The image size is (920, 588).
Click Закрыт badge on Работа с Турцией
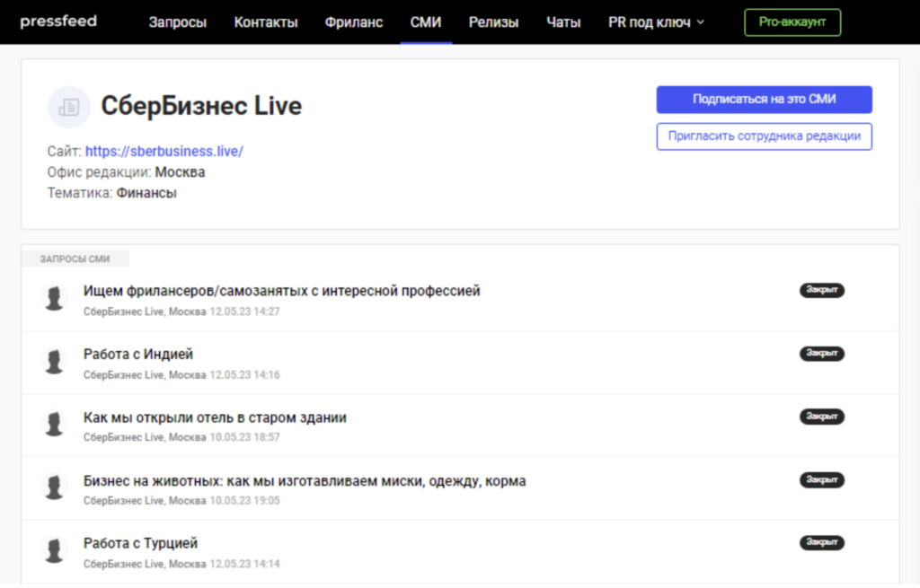point(821,543)
